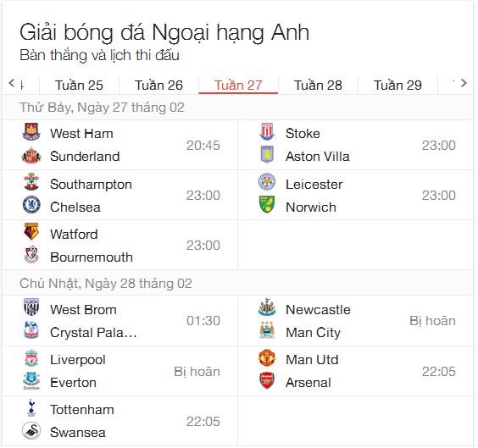
Task: Click the Liverpool club crest
Action: (31, 359)
